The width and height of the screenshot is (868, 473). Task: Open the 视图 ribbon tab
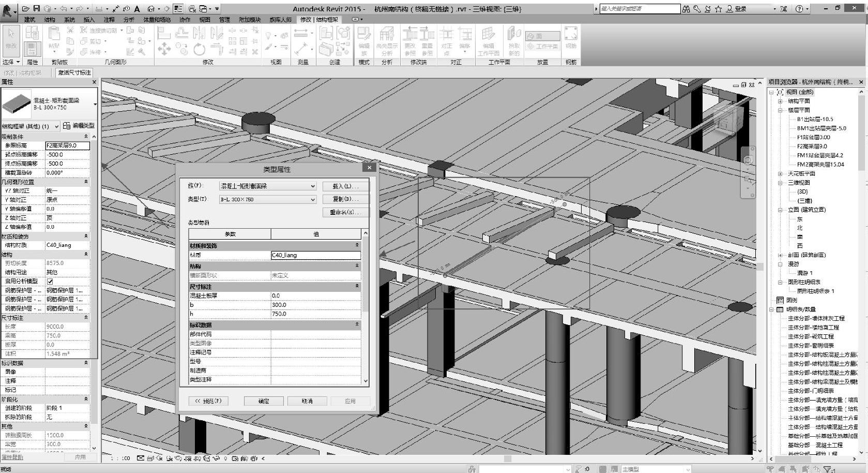pyautogui.click(x=205, y=20)
